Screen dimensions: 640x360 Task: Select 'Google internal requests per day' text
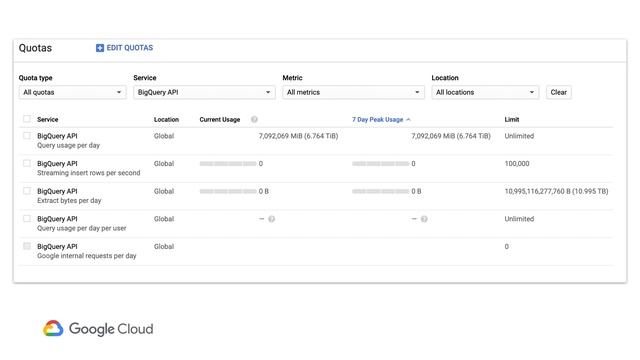(x=87, y=256)
